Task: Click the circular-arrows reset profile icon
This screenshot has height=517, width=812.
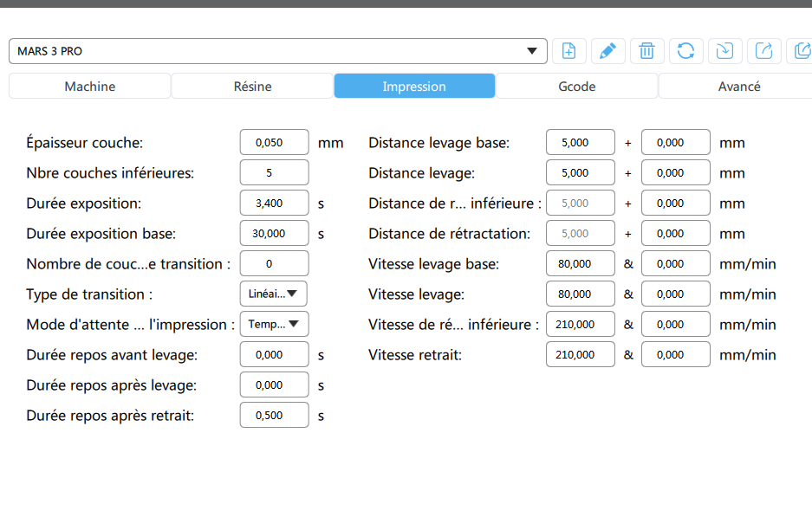Action: [x=685, y=51]
